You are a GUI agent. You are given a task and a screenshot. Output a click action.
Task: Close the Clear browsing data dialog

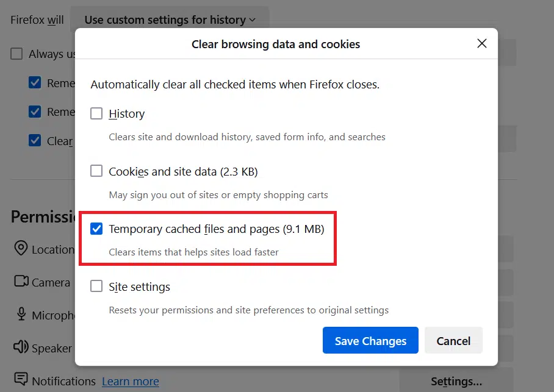pyautogui.click(x=481, y=44)
